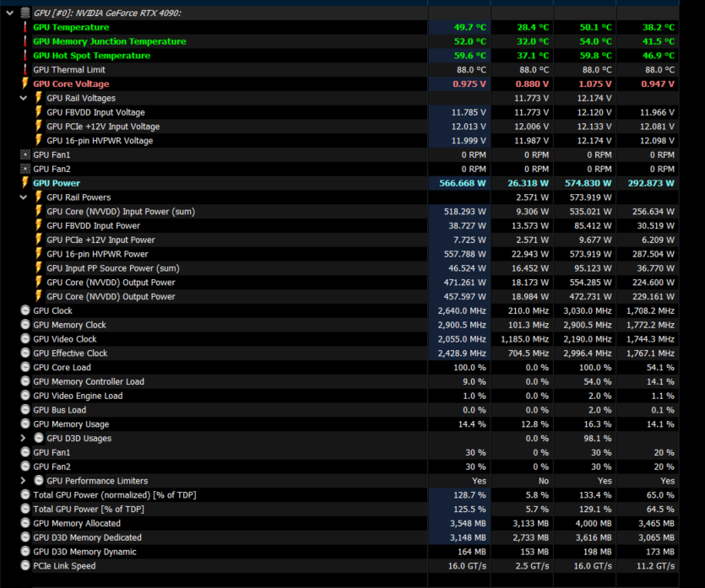Image resolution: width=705 pixels, height=588 pixels.
Task: Click the 49.7 °C current GPU Temperature value
Action: tap(469, 27)
